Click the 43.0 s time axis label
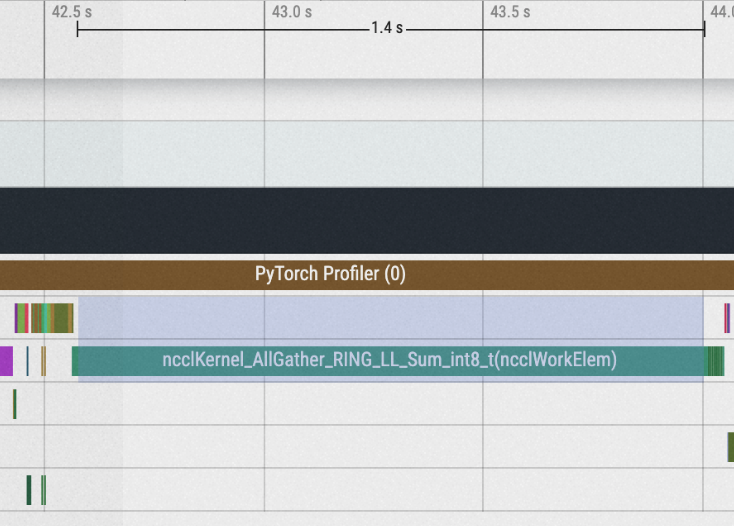Viewport: 734px width, 526px height. point(292,12)
